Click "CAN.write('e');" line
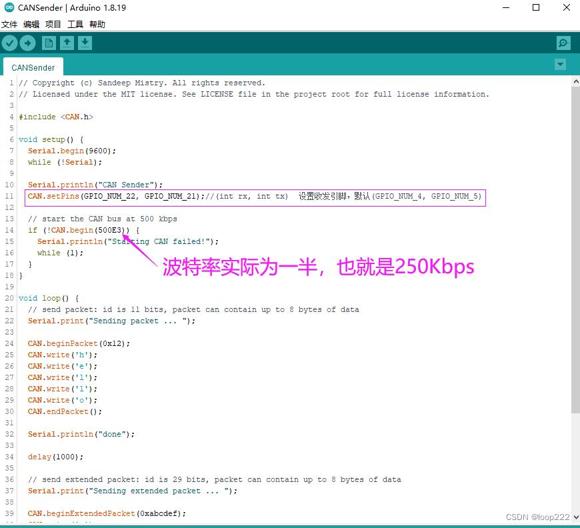The width and height of the screenshot is (580, 528). point(63,366)
